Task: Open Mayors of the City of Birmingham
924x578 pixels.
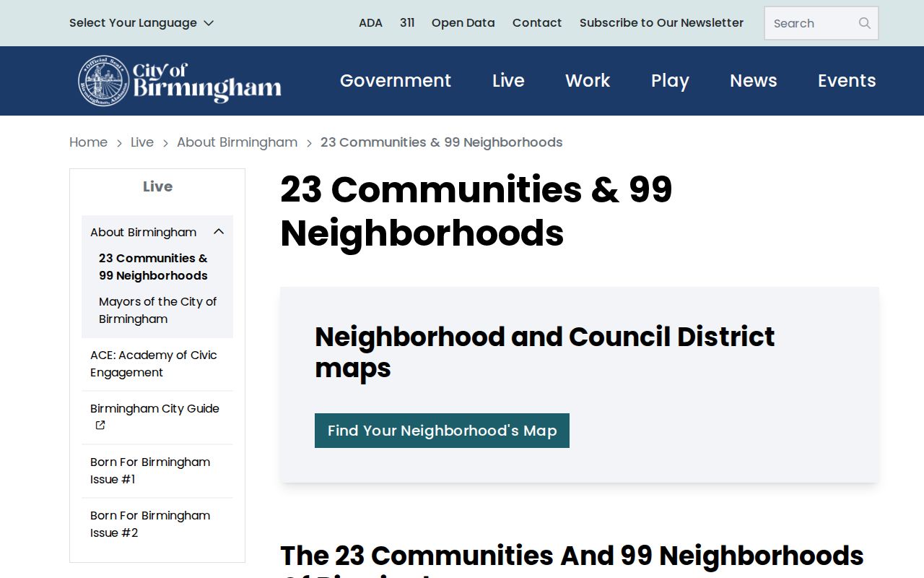Action: (x=157, y=310)
